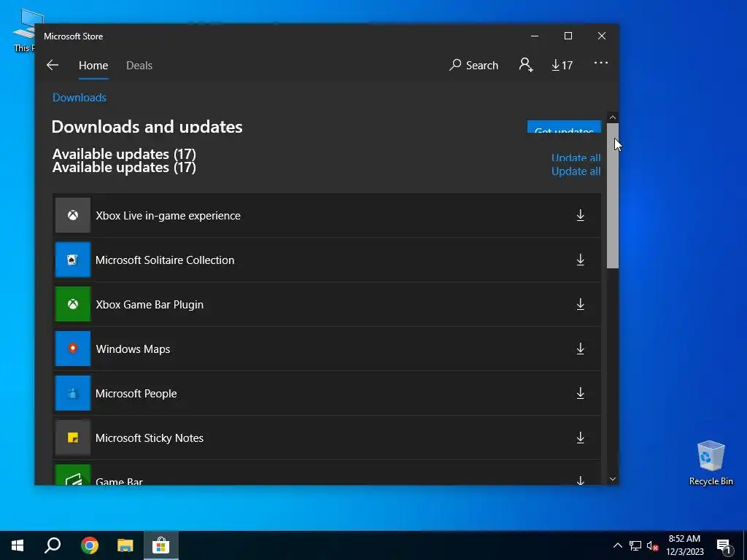Click the scrollbar down arrow in Store
This screenshot has height=560, width=747.
(613, 479)
